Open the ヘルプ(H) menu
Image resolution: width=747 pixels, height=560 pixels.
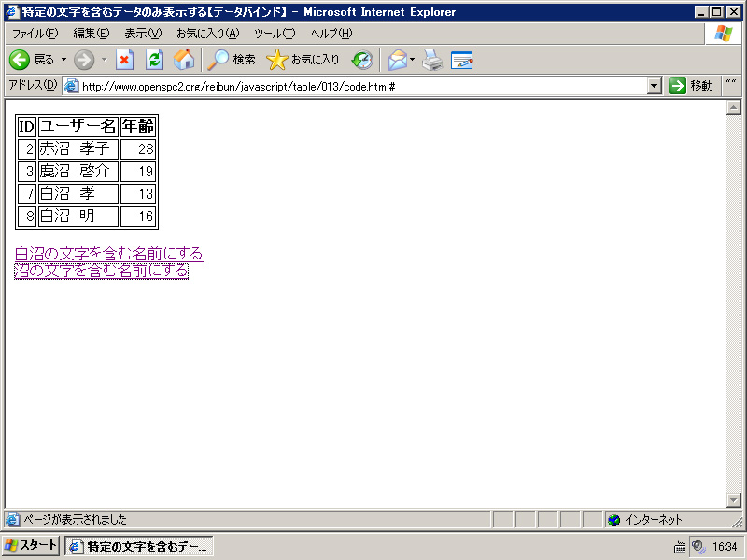point(331,34)
